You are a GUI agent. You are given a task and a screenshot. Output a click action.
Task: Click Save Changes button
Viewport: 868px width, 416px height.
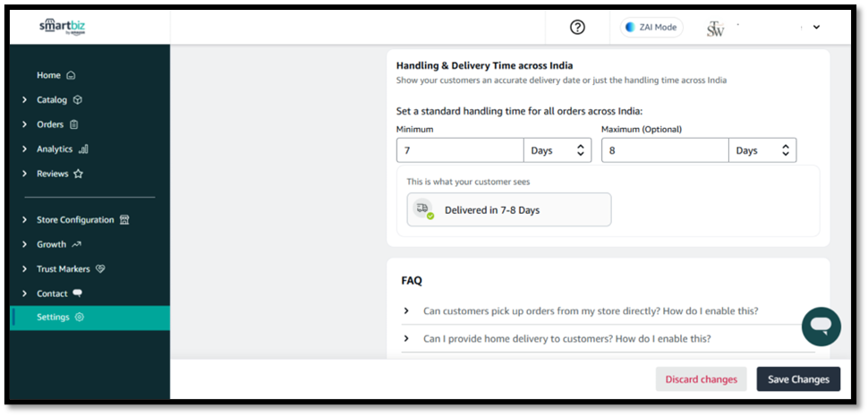[798, 379]
